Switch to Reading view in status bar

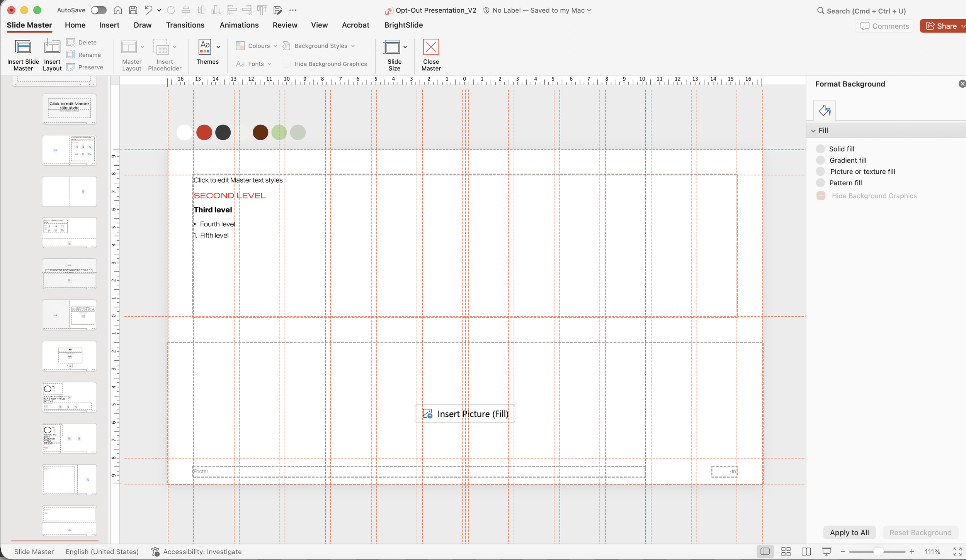(x=806, y=552)
